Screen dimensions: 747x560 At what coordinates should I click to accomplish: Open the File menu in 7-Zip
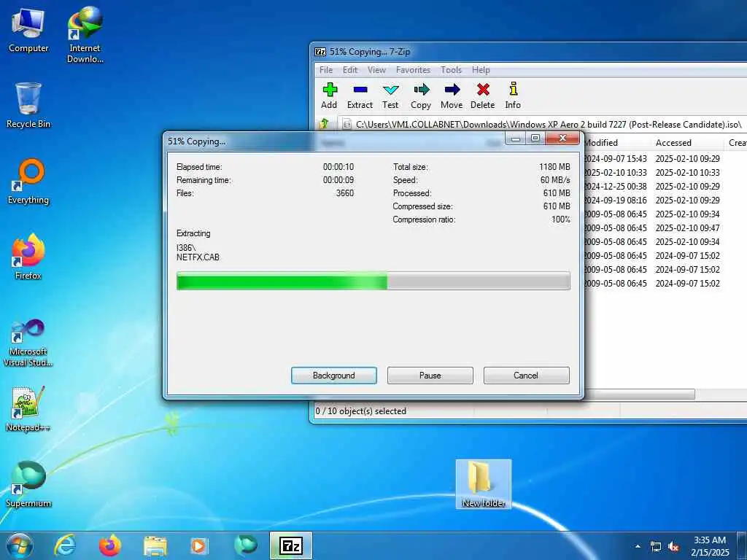pos(326,69)
